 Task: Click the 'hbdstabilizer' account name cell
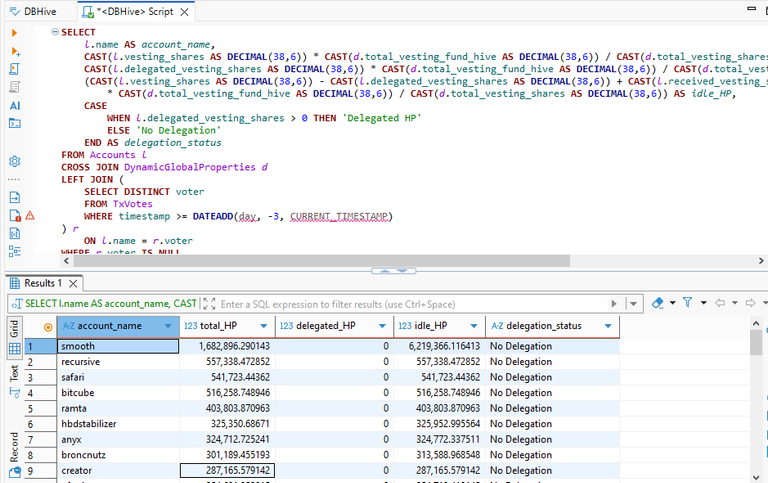point(118,424)
